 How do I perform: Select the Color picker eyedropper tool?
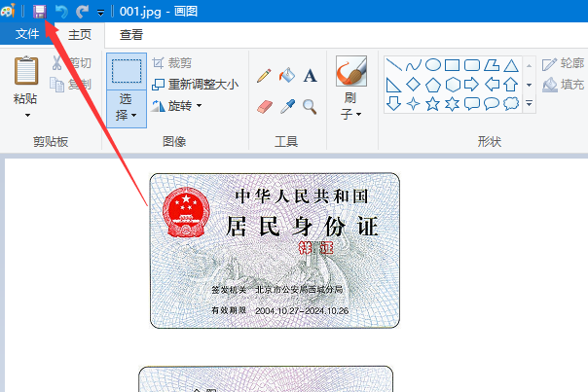pyautogui.click(x=287, y=107)
